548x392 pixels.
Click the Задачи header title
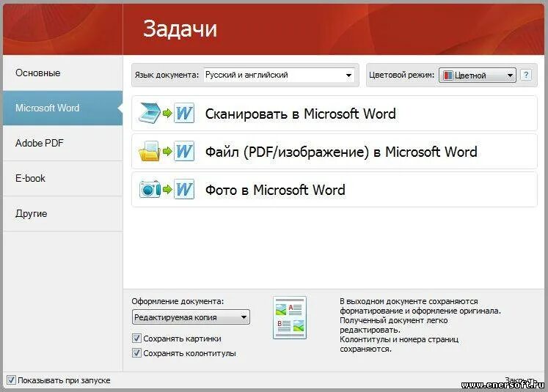click(x=180, y=29)
